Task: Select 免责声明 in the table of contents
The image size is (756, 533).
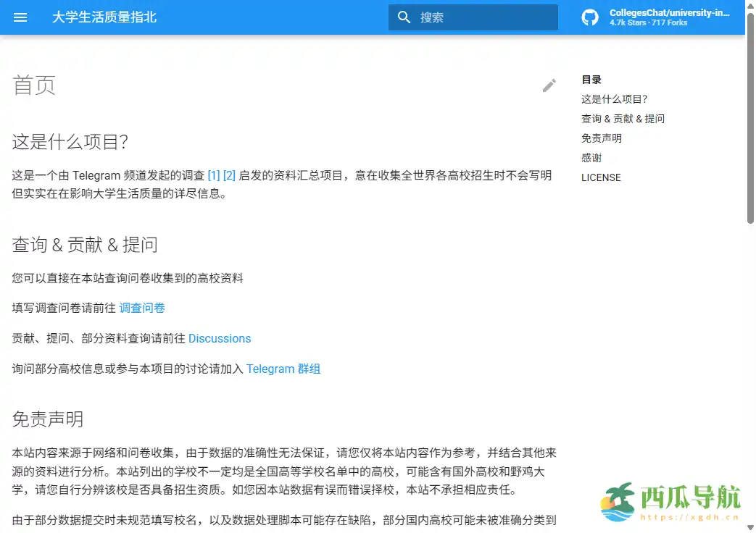Action: [x=601, y=138]
